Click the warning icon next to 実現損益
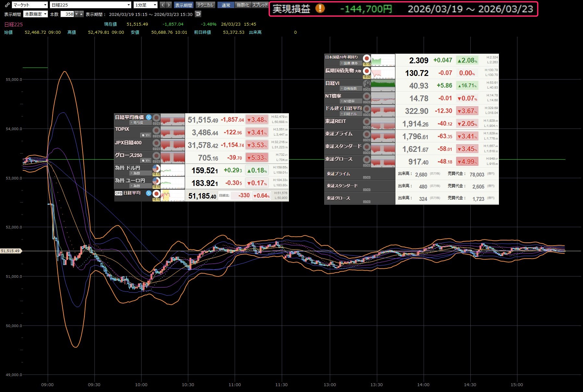Screen dimensions: 583x392 [320, 8]
